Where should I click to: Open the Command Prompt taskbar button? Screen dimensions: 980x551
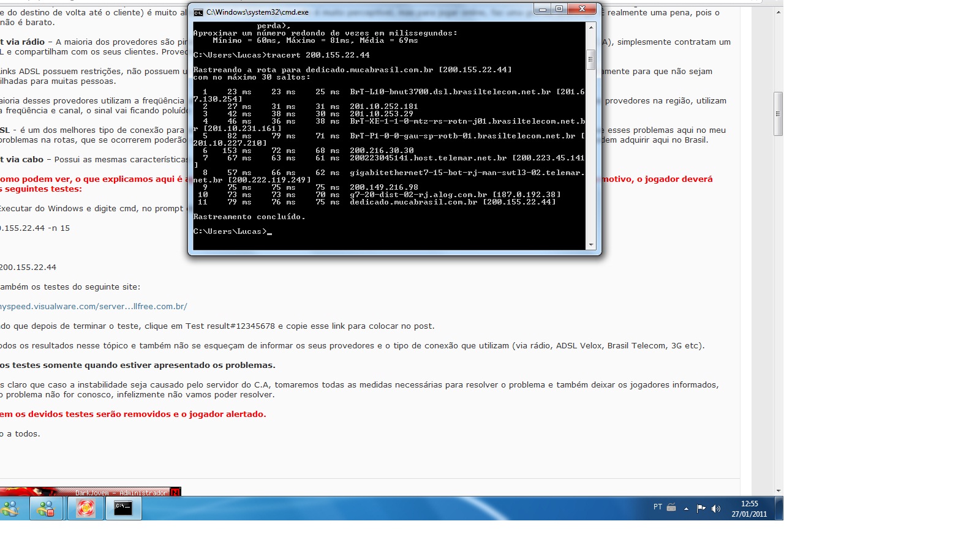(124, 508)
